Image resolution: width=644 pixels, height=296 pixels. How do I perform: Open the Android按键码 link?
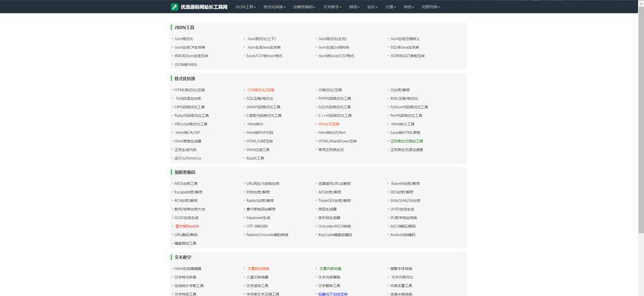(x=402, y=235)
